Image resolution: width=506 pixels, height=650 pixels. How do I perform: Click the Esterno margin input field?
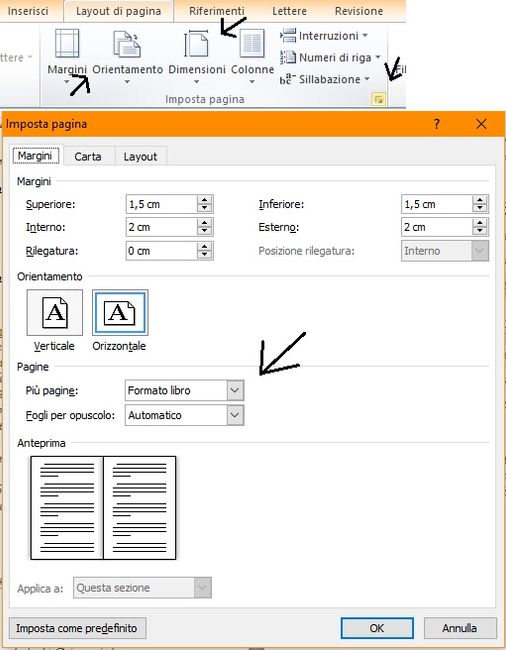click(437, 227)
